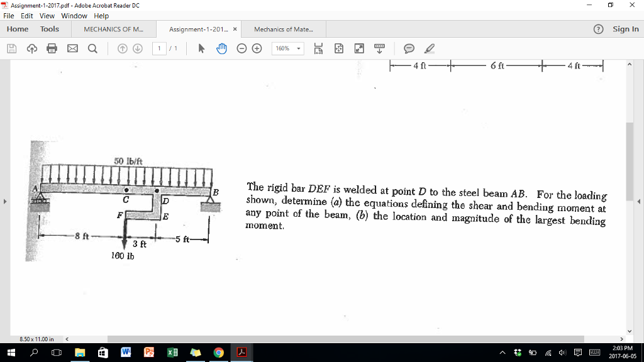Zoom out using the minus icon

coord(241,48)
